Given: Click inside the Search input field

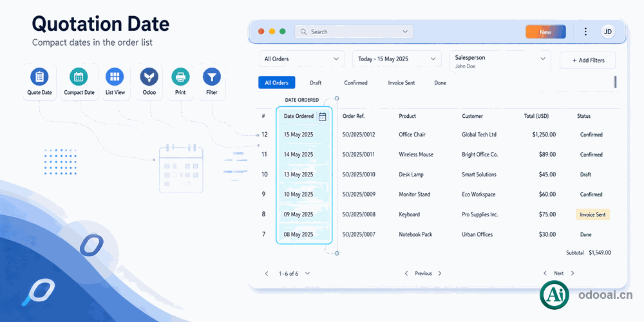Looking at the screenshot, I should [x=354, y=32].
